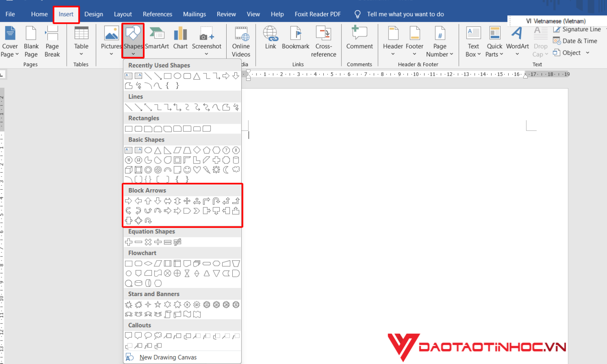
Task: Select the Right Arrow in Block Arrows
Action: click(x=129, y=201)
